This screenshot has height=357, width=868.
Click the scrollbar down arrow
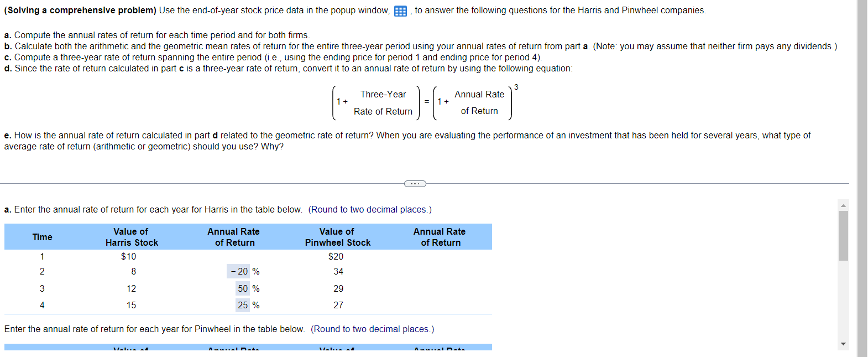pos(843,343)
